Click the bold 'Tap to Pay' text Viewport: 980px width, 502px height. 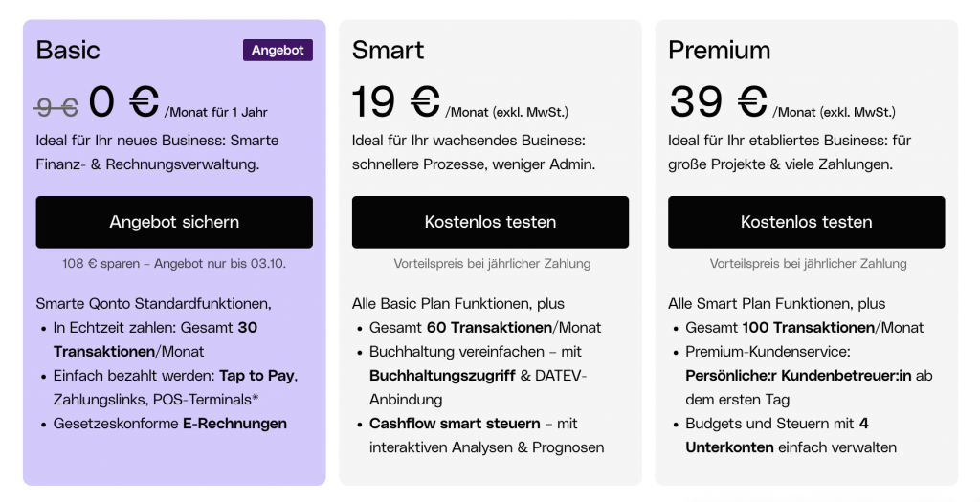pos(256,376)
